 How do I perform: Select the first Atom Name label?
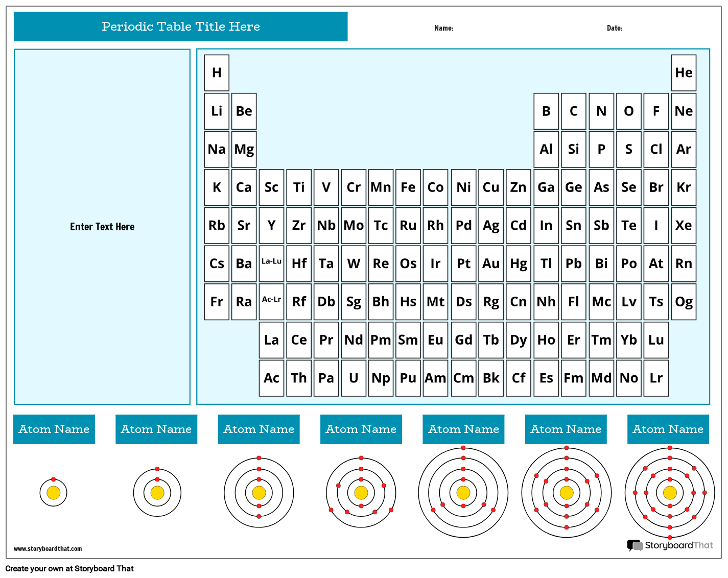[54, 429]
